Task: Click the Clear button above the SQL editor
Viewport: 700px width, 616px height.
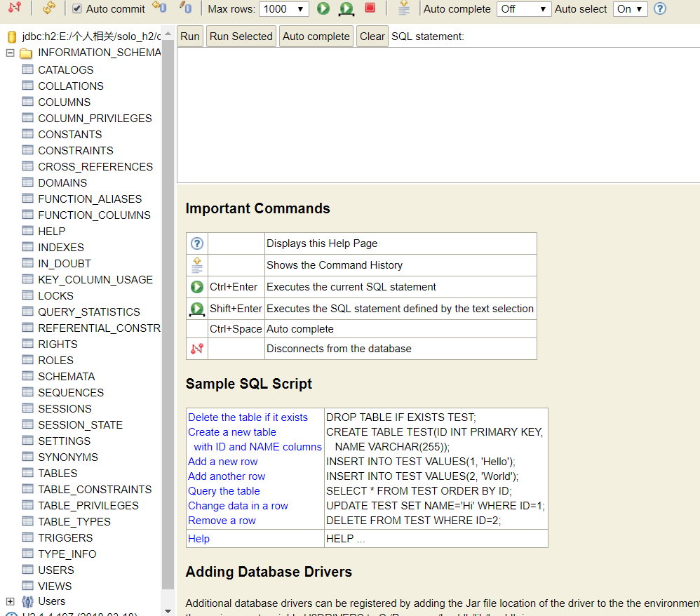Action: click(x=372, y=36)
